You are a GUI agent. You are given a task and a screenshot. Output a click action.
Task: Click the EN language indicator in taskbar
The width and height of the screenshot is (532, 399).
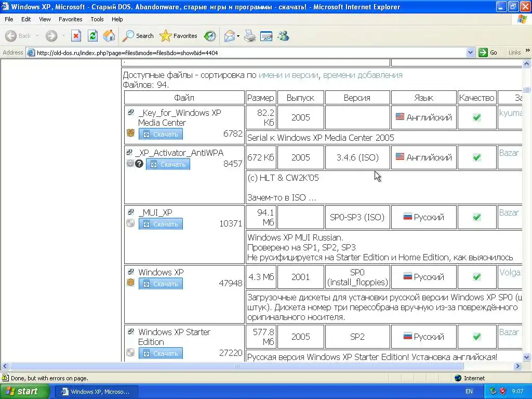[x=469, y=391]
